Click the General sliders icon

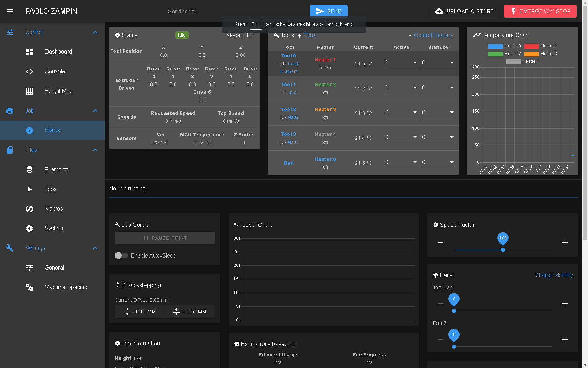pyautogui.click(x=29, y=267)
